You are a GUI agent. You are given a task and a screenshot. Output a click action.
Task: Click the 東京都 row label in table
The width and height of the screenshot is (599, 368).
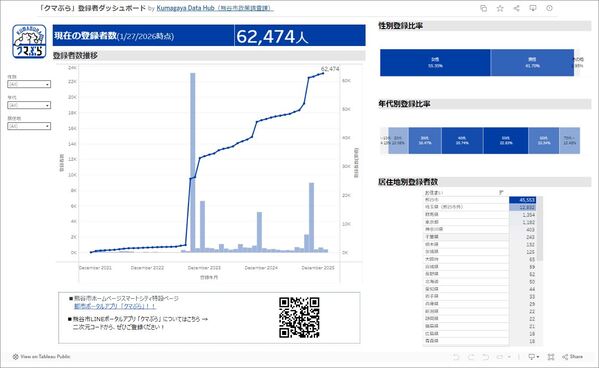pyautogui.click(x=432, y=222)
